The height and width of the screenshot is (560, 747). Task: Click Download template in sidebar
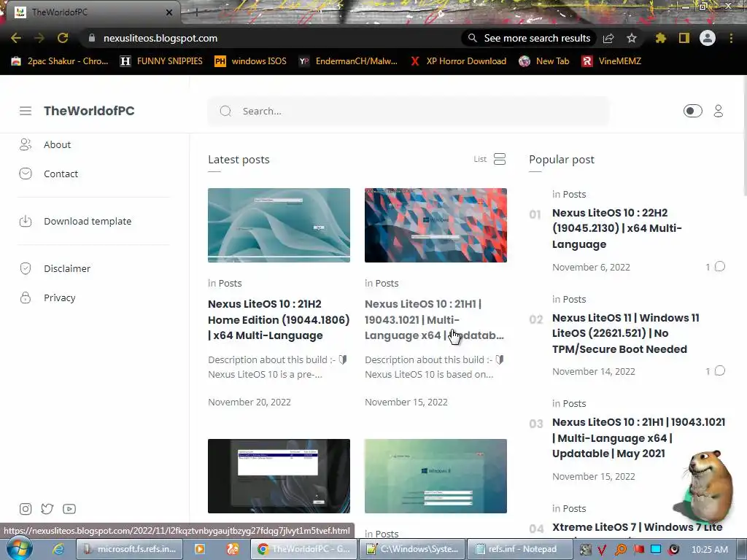tap(88, 222)
